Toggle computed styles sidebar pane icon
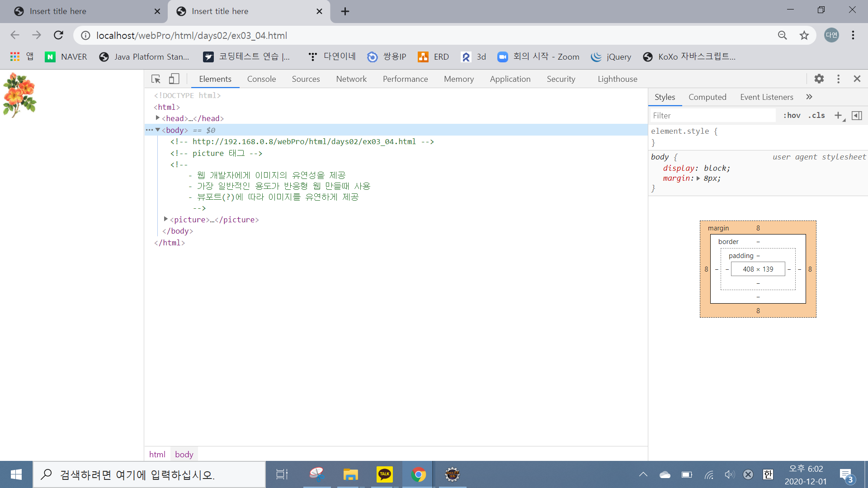Image resolution: width=868 pixels, height=488 pixels. [856, 116]
